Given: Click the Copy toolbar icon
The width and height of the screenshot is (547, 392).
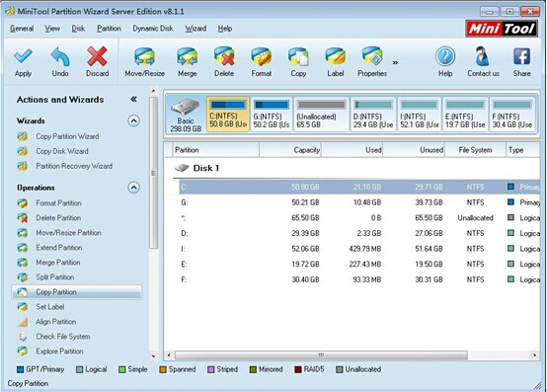Looking at the screenshot, I should point(298,57).
